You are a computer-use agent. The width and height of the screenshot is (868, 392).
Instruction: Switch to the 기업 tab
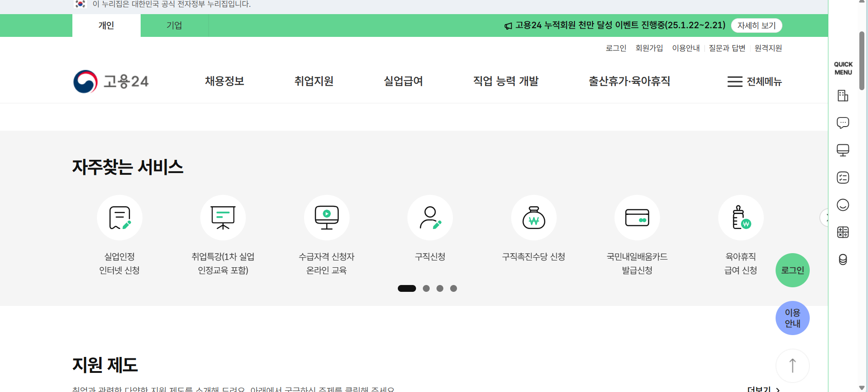coord(174,25)
